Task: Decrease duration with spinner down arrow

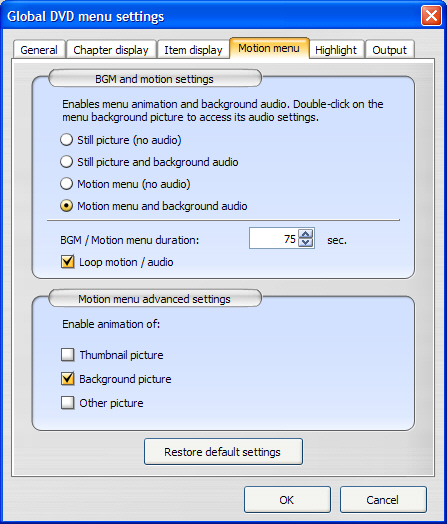Action: coord(306,243)
